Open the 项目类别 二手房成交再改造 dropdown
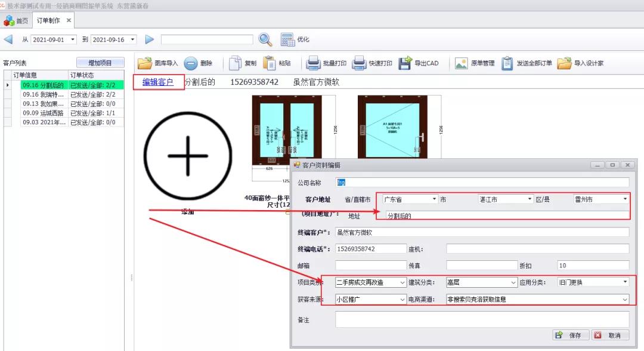Viewport: 644px width, 351px height. [402, 282]
